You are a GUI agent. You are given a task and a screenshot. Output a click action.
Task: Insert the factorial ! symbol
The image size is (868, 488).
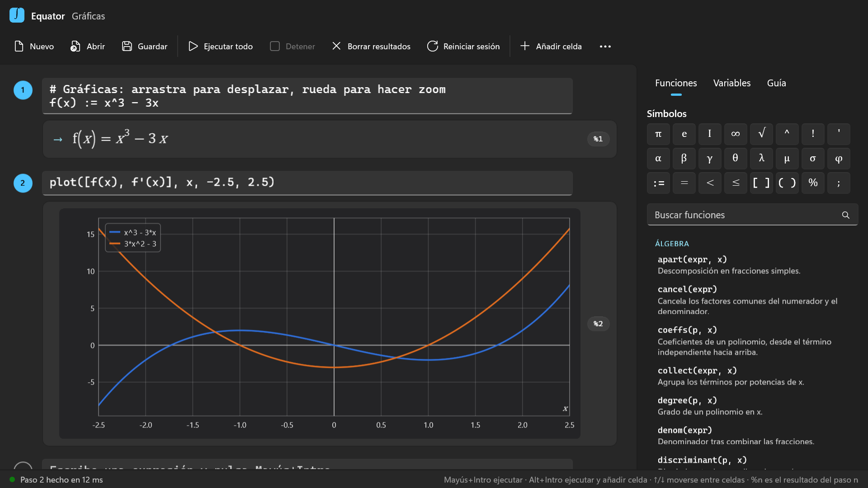tap(813, 134)
